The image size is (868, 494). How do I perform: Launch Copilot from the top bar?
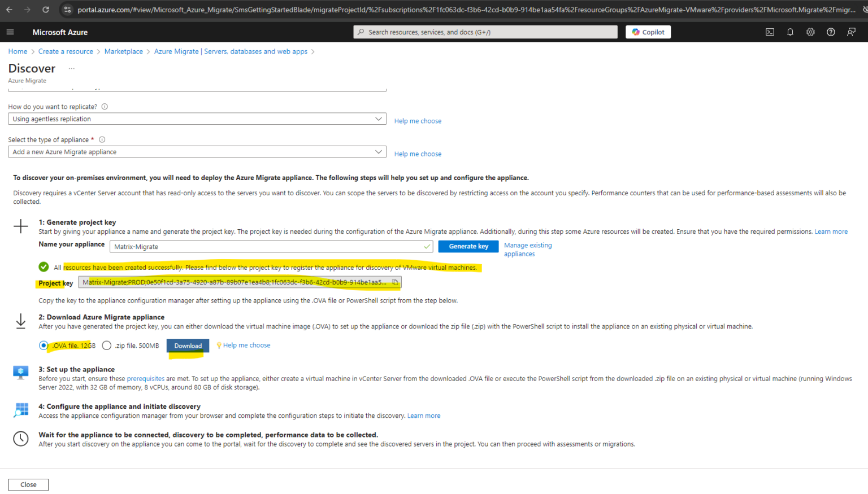tap(648, 32)
